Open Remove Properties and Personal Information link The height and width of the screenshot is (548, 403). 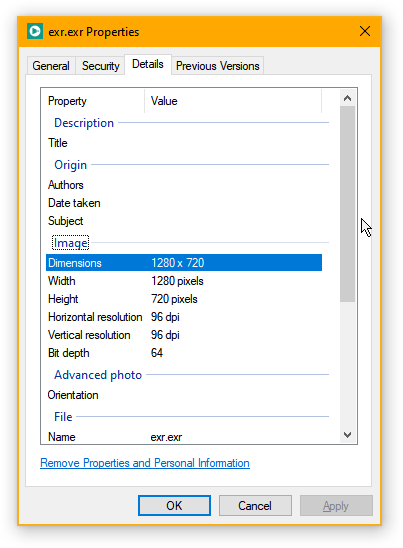click(145, 463)
